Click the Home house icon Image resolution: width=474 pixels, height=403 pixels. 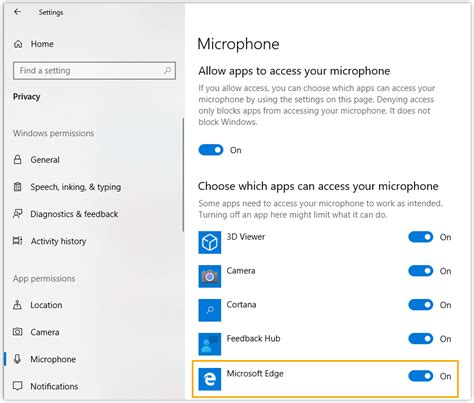point(18,44)
